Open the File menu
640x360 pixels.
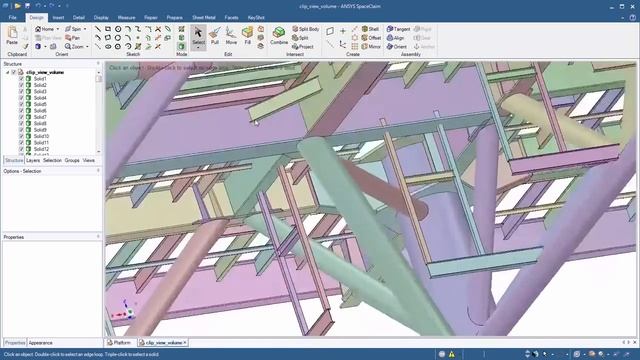tap(13, 18)
